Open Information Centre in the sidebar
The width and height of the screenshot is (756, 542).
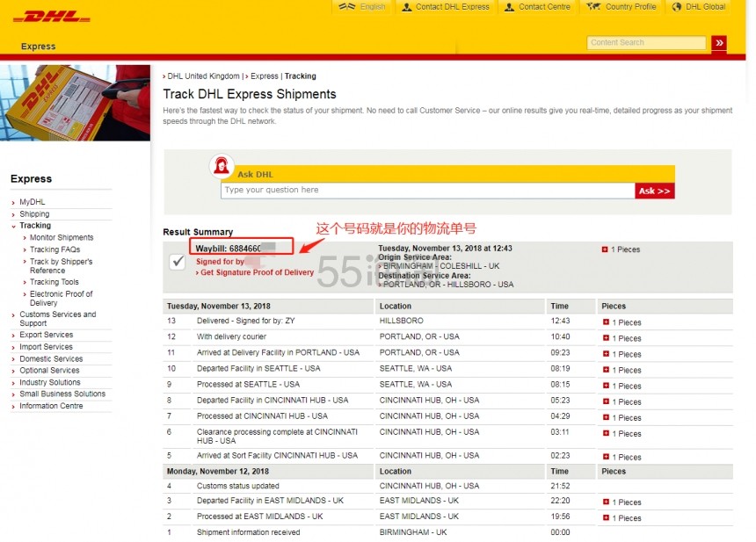51,406
